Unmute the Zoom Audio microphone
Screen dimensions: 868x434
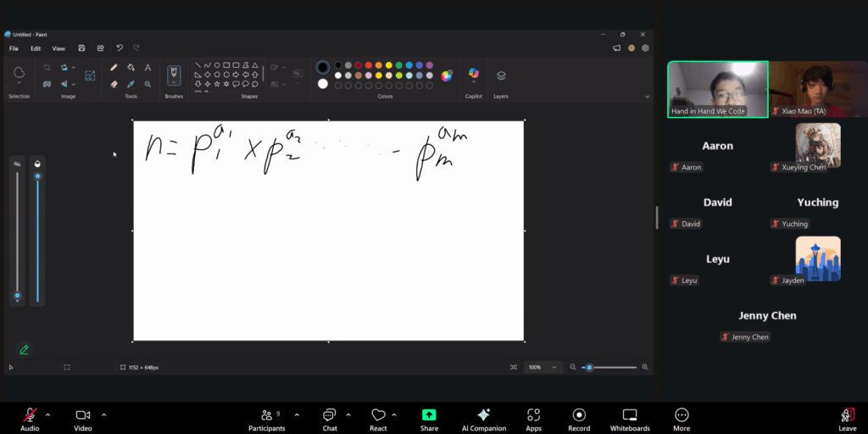point(30,415)
